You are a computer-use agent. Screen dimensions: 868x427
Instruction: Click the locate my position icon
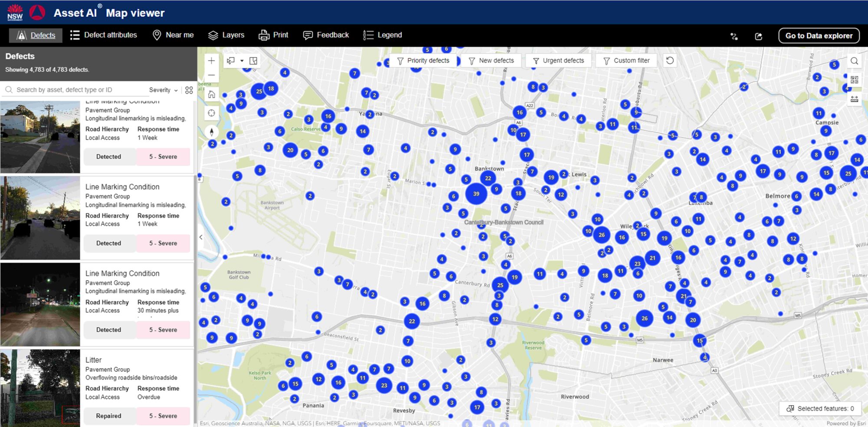point(211,113)
